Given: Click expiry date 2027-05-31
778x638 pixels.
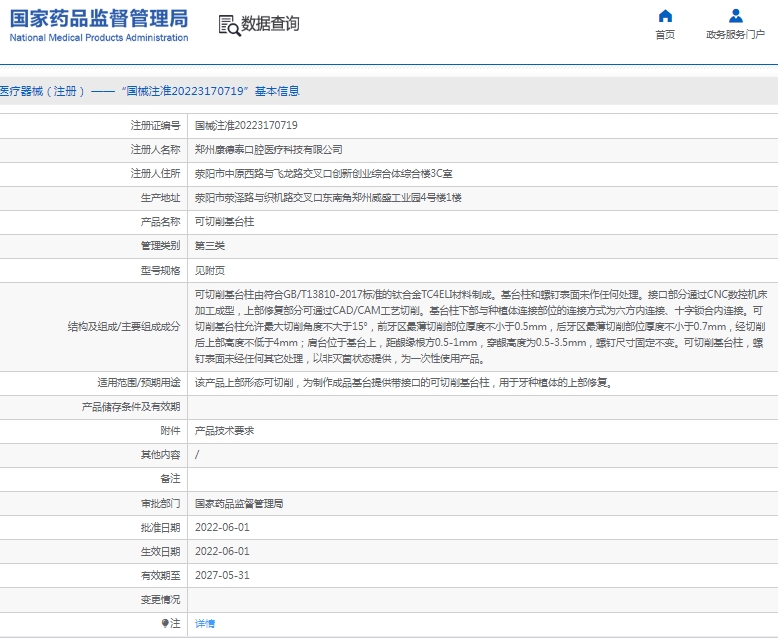Looking at the screenshot, I should coord(222,575).
